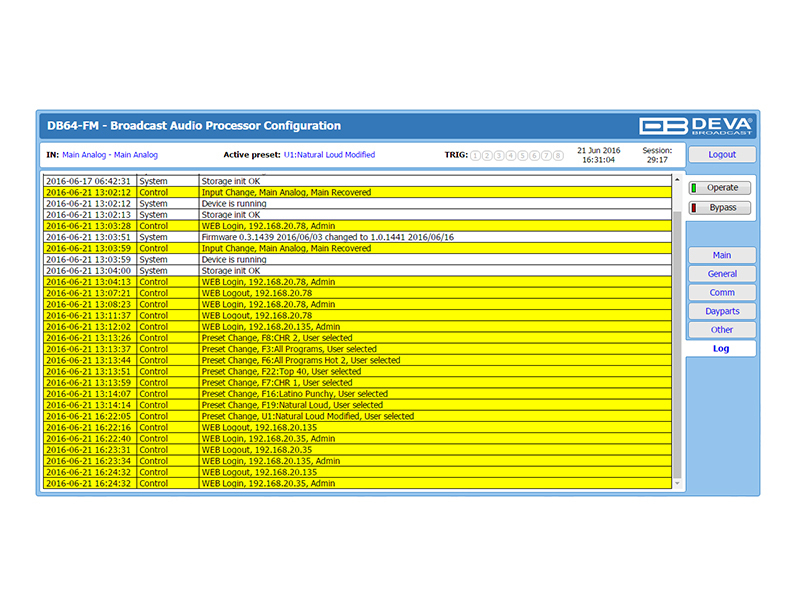
Task: Select the Log tab
Action: point(720,348)
